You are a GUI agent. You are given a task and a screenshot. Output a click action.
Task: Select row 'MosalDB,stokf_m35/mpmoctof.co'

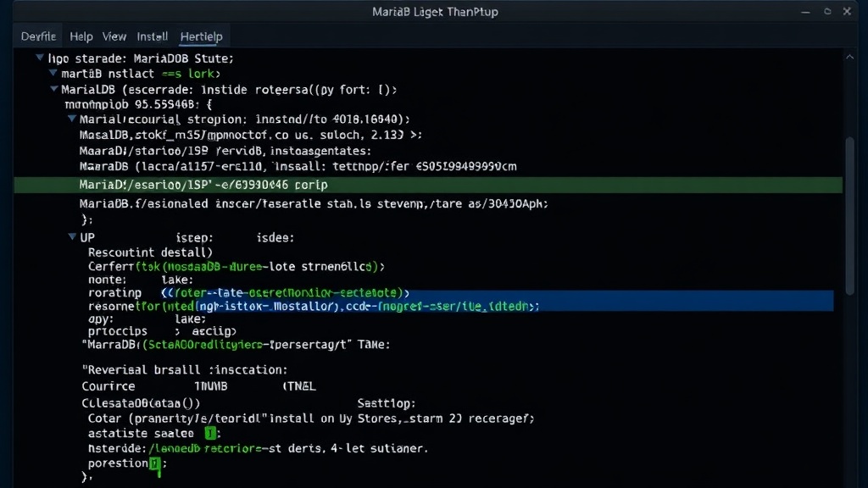[x=250, y=135]
